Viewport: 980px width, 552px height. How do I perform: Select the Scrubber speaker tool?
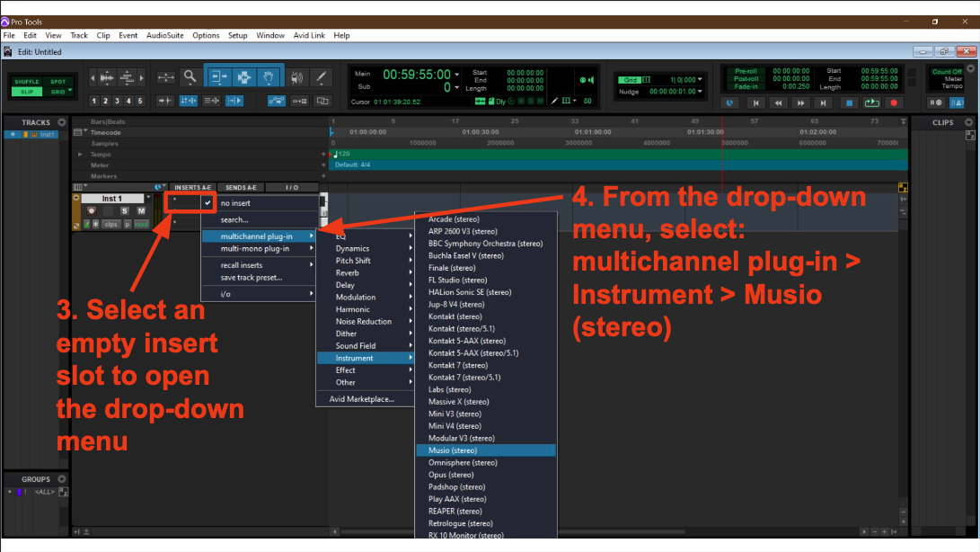coord(297,77)
